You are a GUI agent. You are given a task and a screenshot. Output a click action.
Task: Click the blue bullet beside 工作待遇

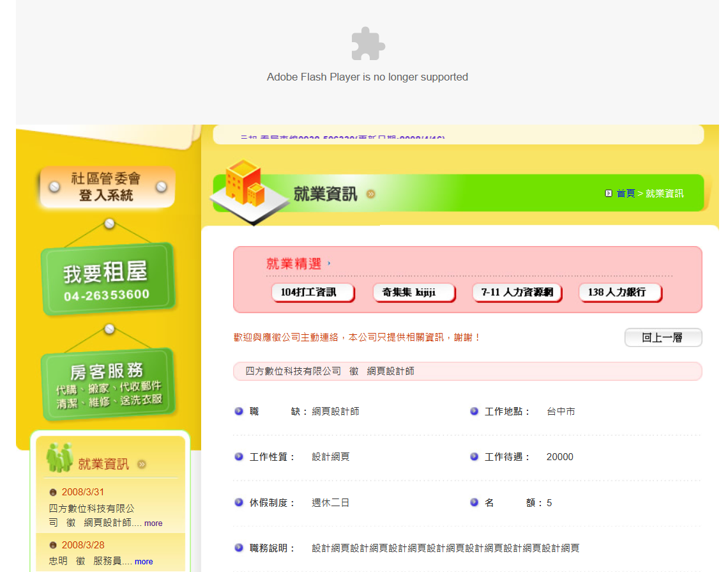tap(474, 457)
